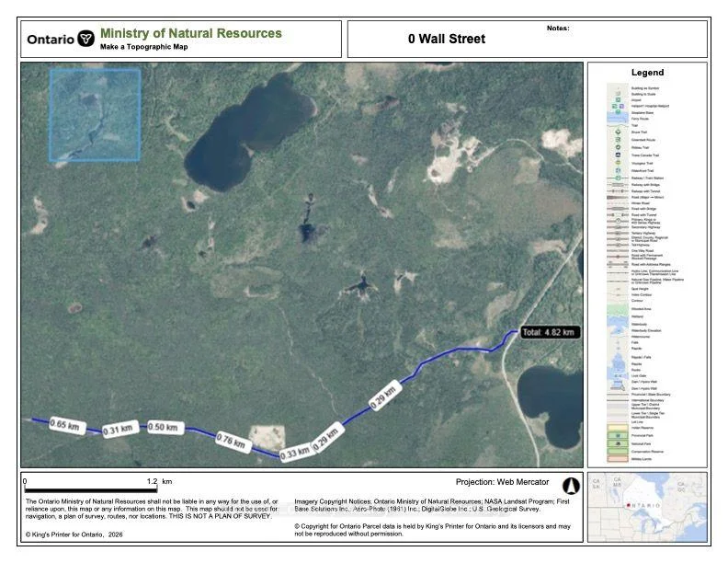Click the National Park legend swatch
The width and height of the screenshot is (728, 563).
(x=618, y=443)
